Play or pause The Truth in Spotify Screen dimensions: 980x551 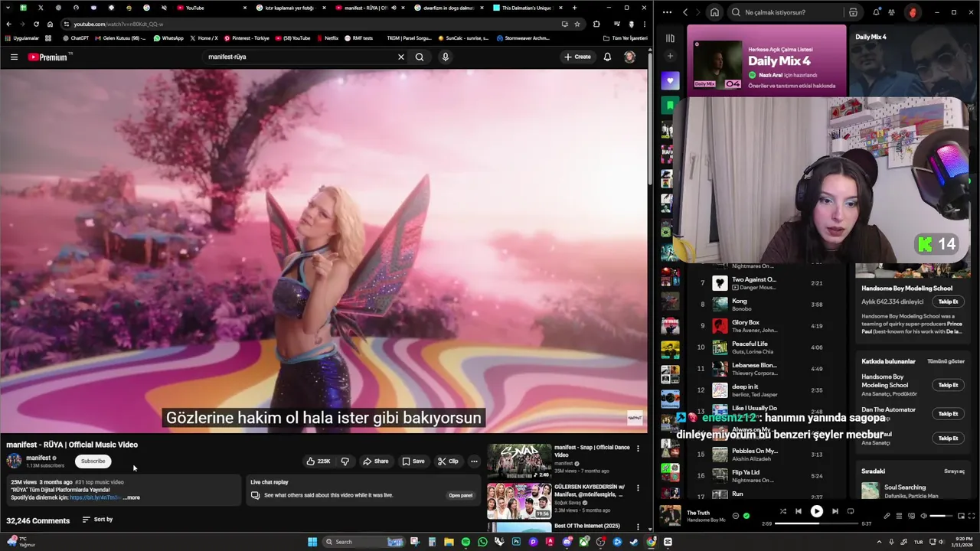[816, 511]
